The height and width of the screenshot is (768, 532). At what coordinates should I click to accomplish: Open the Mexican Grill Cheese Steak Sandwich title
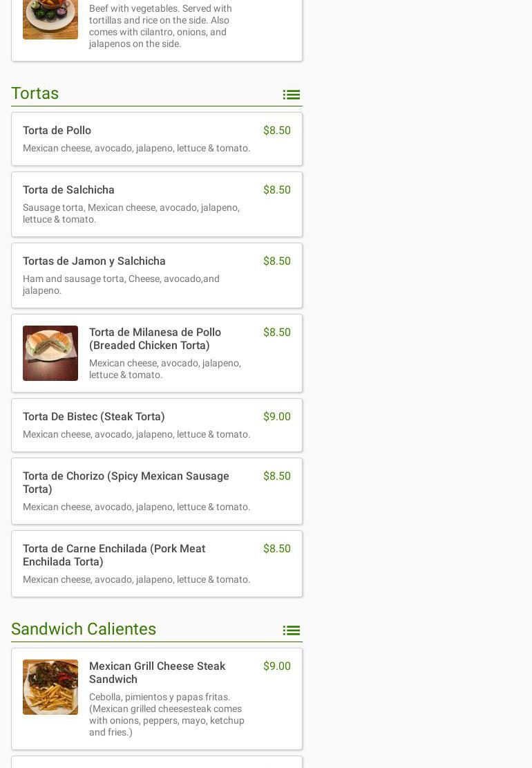157,673
